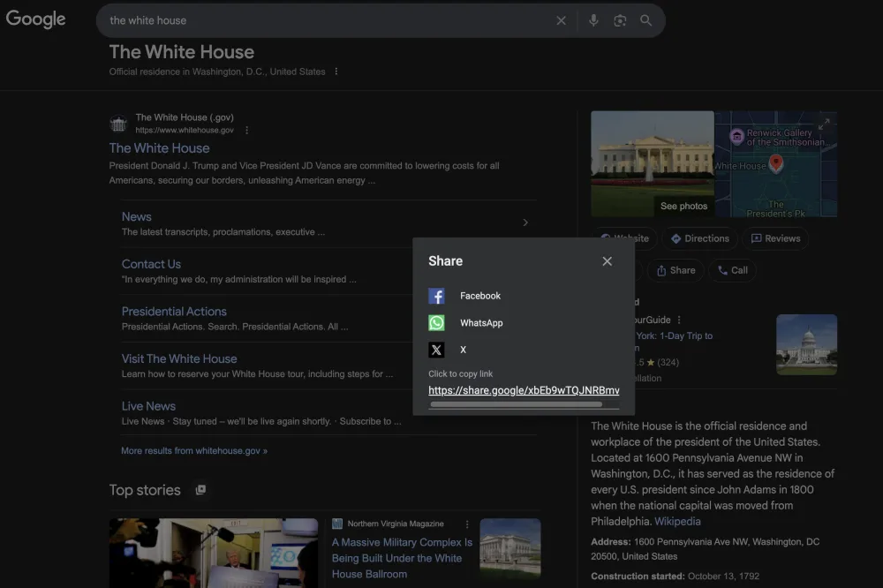Open options next to whitehouse.gov URL
The image size is (883, 588).
click(246, 130)
